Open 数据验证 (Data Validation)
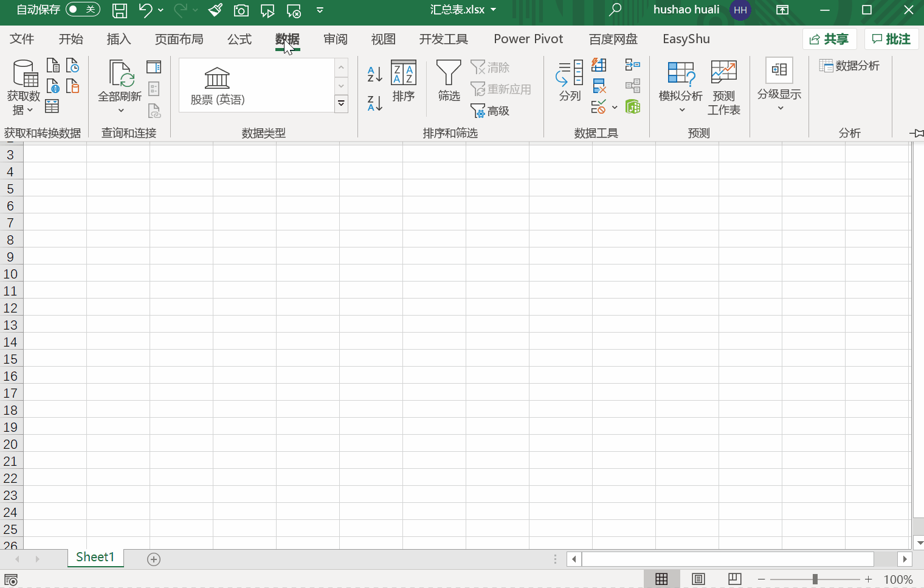The width and height of the screenshot is (924, 588). click(599, 107)
